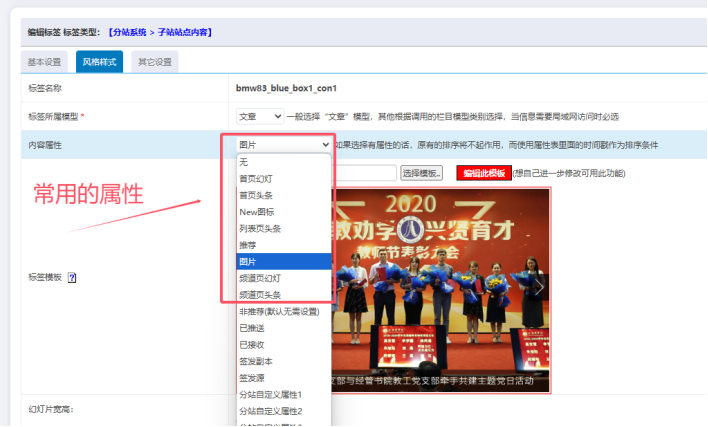The height and width of the screenshot is (427, 708).
Task: Choose 首页幻灯 from the dropdown list
Action: point(256,177)
